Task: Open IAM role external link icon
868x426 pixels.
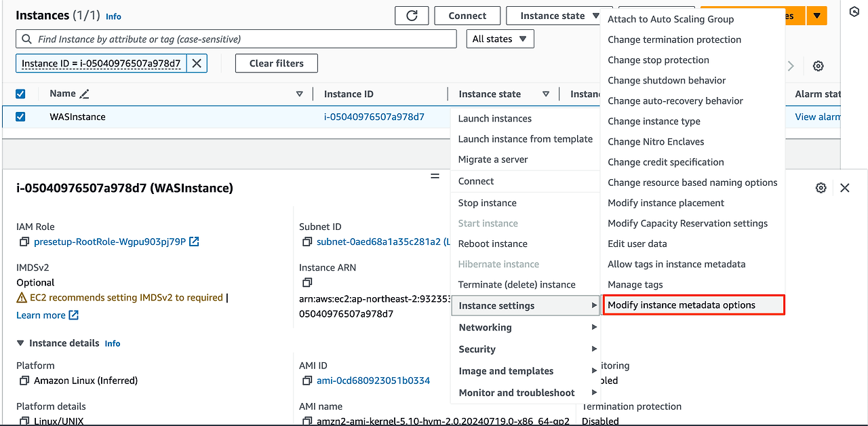Action: click(x=194, y=241)
